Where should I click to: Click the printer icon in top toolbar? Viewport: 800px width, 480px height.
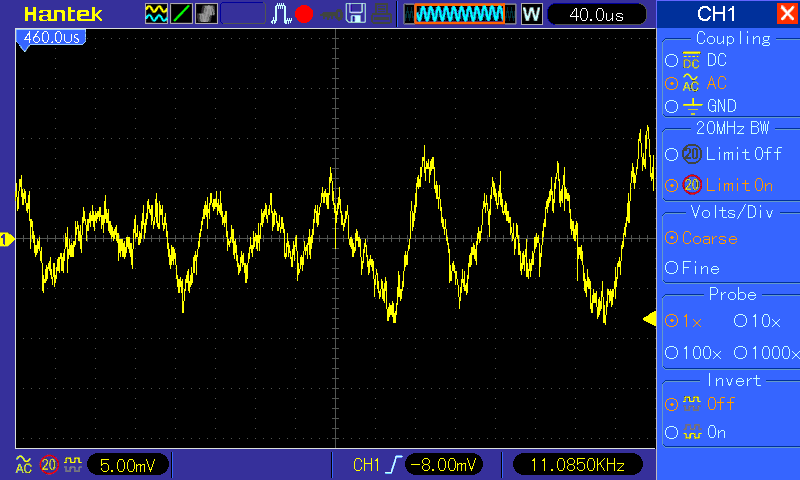tap(381, 14)
